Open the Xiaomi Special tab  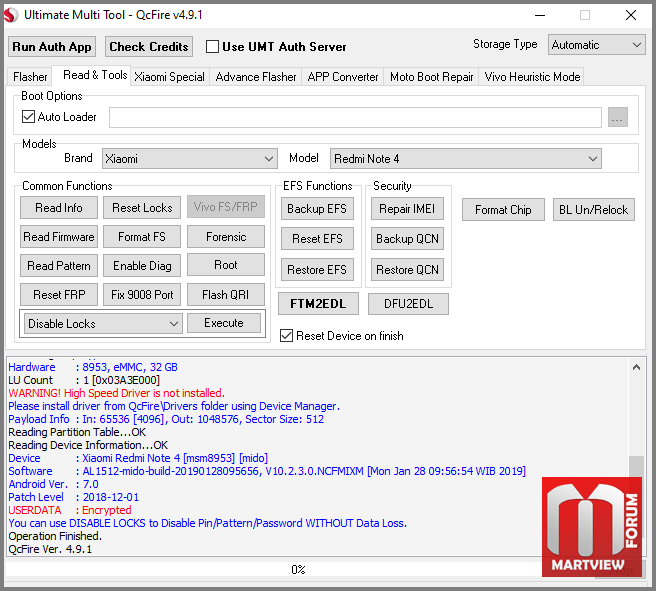[x=169, y=77]
